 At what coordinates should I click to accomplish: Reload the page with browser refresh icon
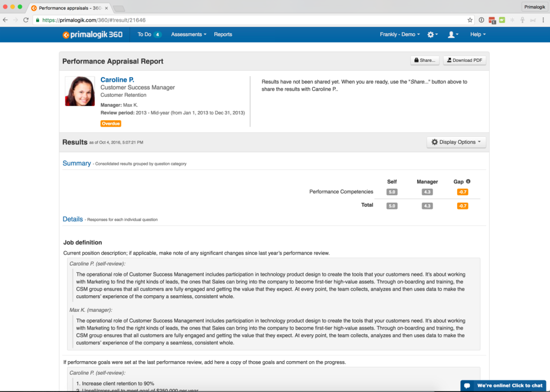tap(26, 20)
